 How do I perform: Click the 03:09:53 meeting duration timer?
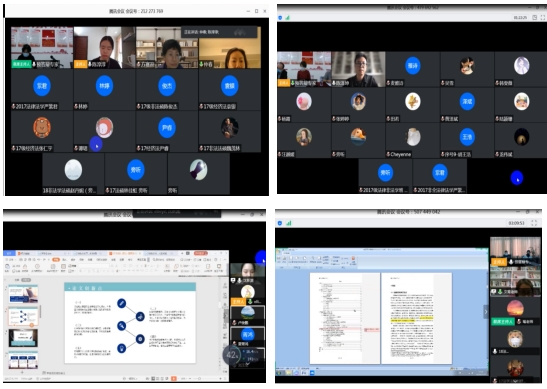[x=516, y=223]
